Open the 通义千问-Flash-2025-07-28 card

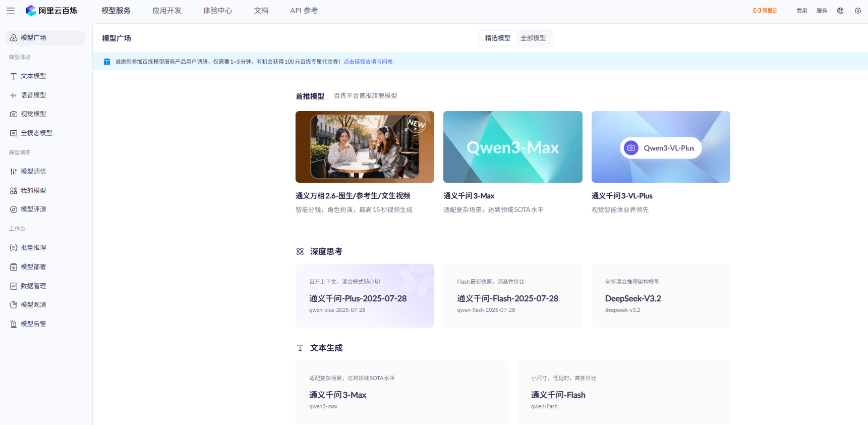coord(513,296)
